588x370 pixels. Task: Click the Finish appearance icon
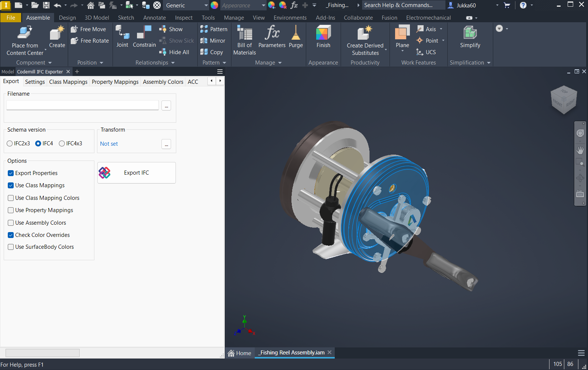[x=323, y=33]
